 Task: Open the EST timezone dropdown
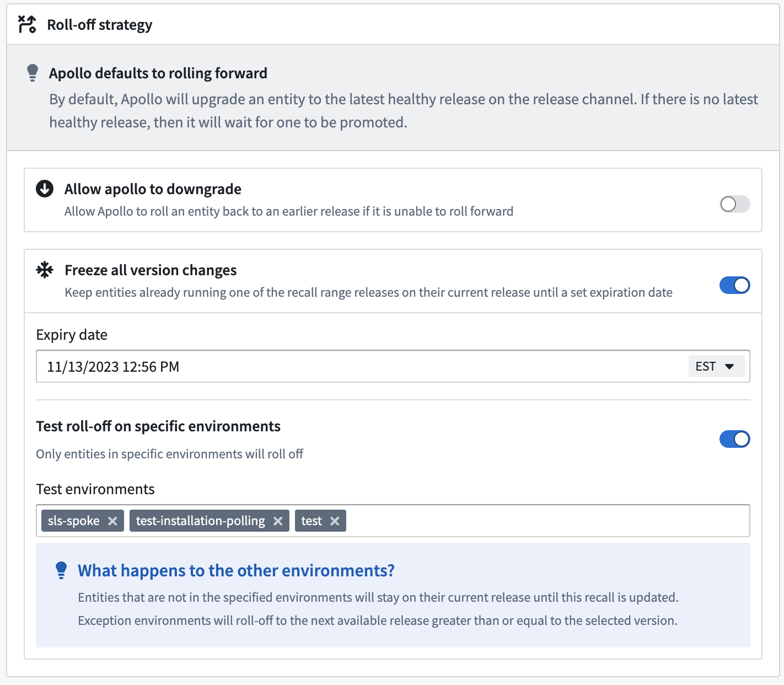[x=716, y=366]
